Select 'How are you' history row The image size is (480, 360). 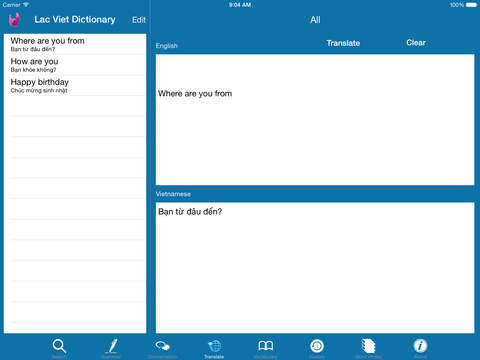click(x=75, y=65)
